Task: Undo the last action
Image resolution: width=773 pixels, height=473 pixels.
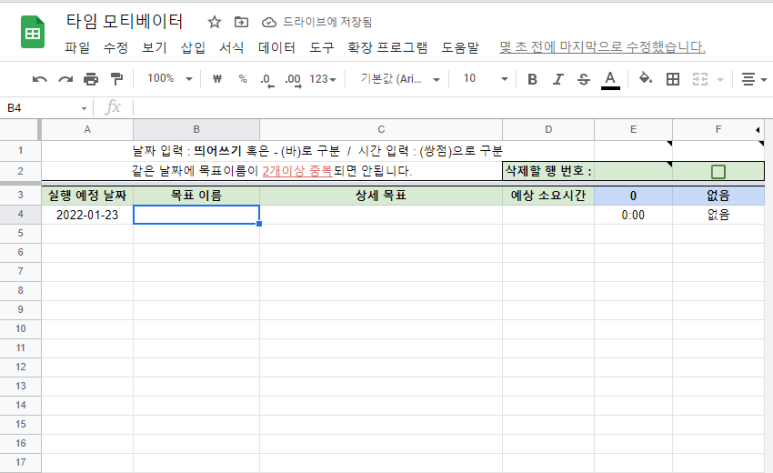Action: 39,79
